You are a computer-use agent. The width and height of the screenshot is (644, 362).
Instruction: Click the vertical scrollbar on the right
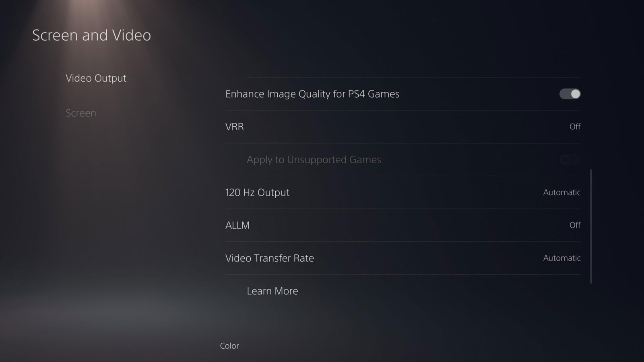591,226
